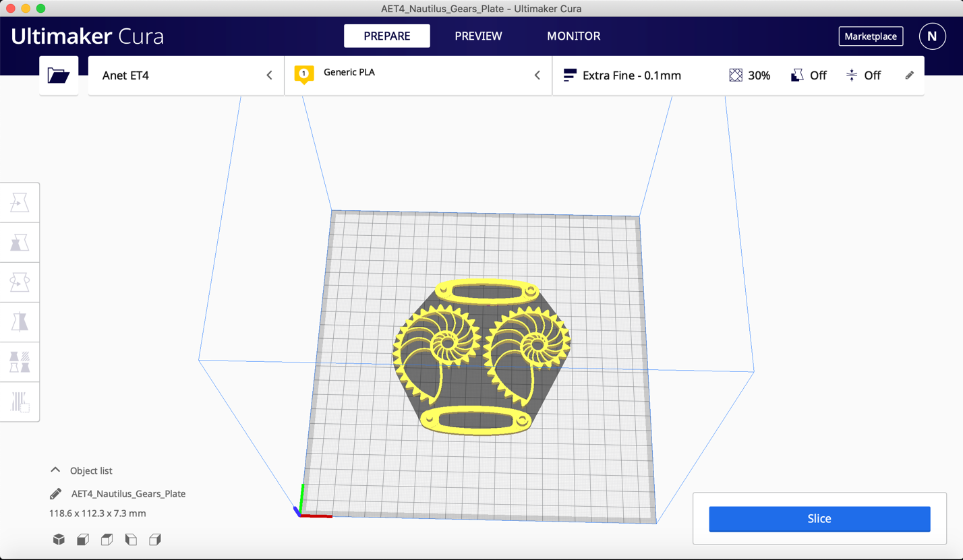This screenshot has height=560, width=963.
Task: Open the Extra Fine - 0.1mm settings panel
Action: 738,75
